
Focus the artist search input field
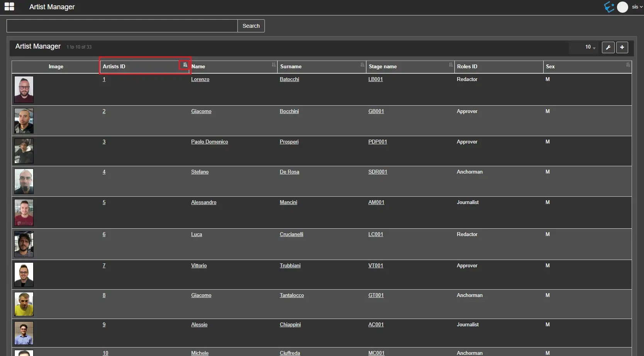tap(122, 26)
